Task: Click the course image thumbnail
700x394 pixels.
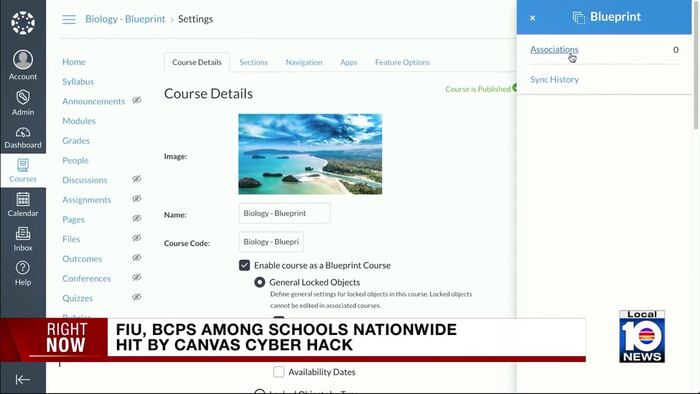Action: [310, 154]
